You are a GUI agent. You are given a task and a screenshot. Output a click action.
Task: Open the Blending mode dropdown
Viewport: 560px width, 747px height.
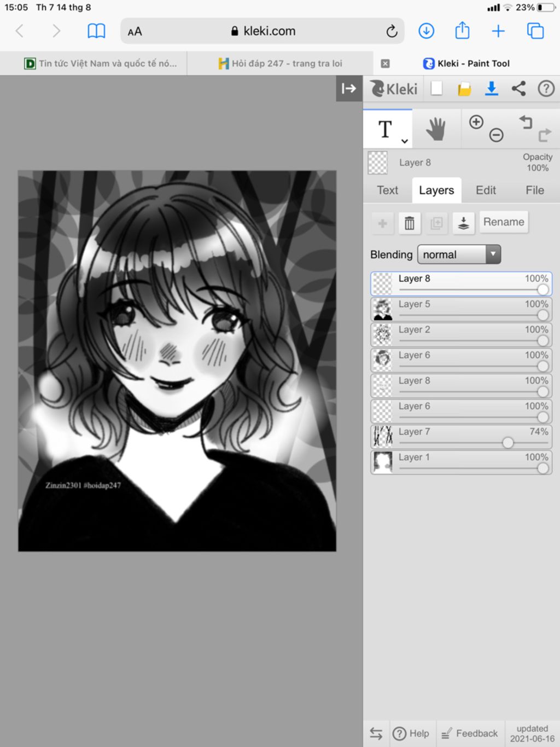tap(459, 254)
